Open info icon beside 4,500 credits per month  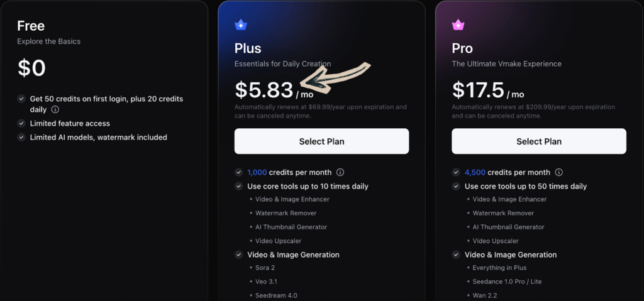(x=558, y=172)
